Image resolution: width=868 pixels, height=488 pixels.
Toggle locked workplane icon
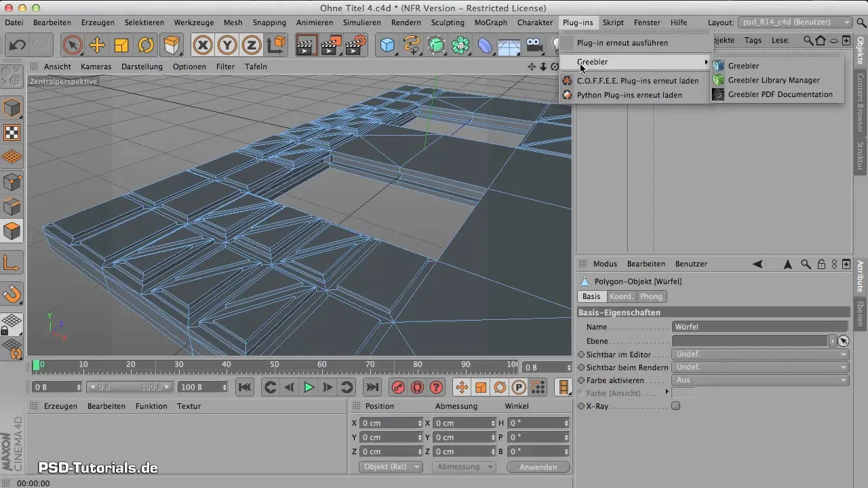click(x=12, y=325)
